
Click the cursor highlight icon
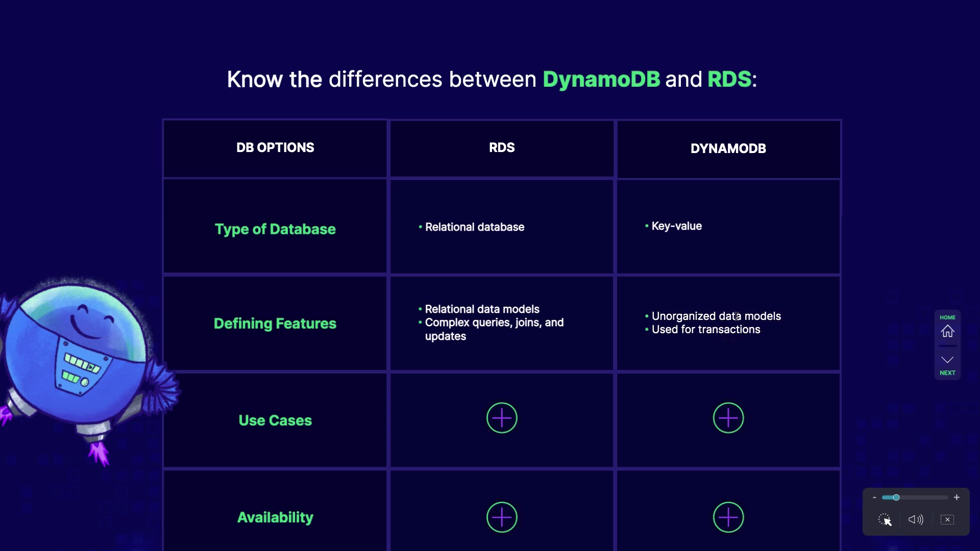tap(885, 519)
